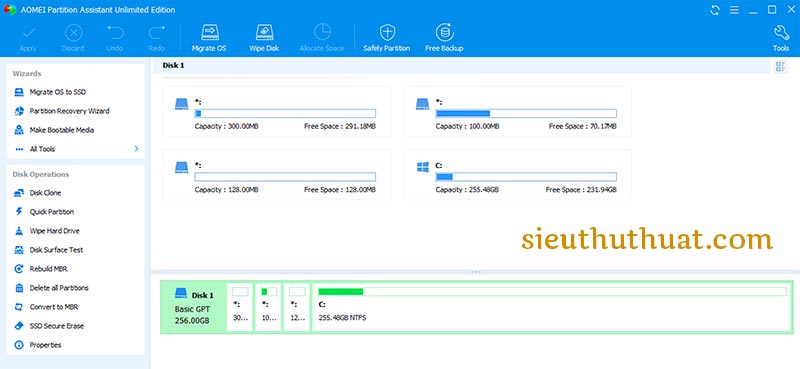The width and height of the screenshot is (800, 369).
Task: Click the Undo arrow in toolbar
Action: click(115, 38)
